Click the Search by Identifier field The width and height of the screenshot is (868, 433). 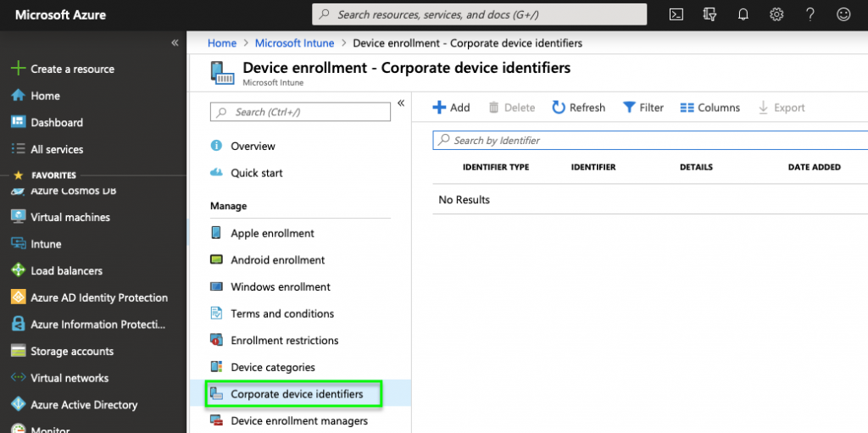(x=650, y=141)
